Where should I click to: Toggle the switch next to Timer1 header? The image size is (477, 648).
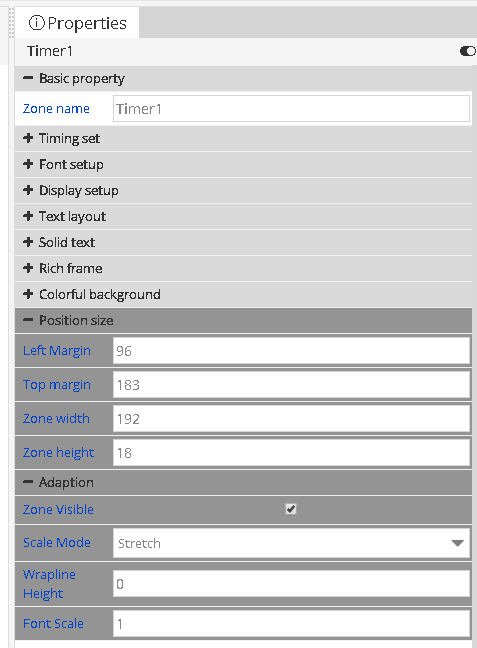point(468,51)
